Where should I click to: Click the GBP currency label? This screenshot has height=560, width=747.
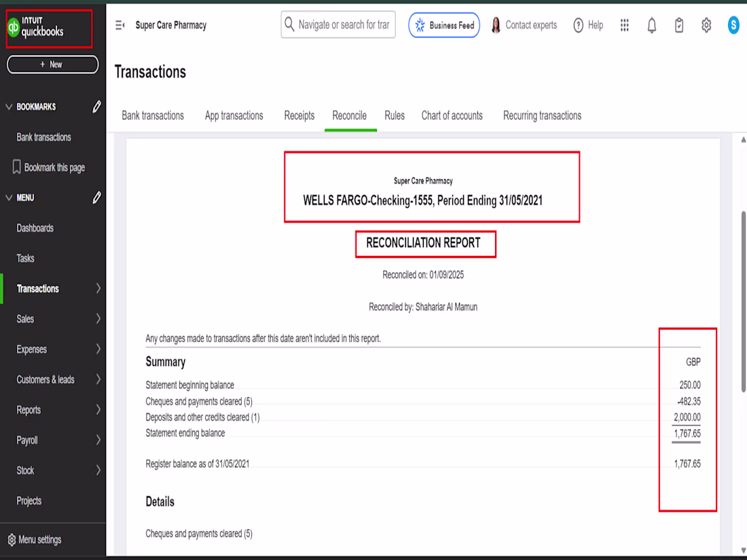click(693, 362)
